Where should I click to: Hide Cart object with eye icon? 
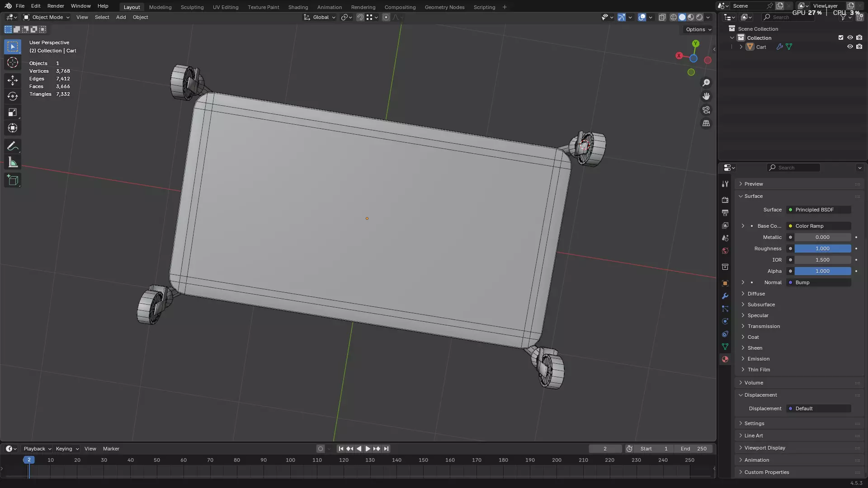(850, 47)
